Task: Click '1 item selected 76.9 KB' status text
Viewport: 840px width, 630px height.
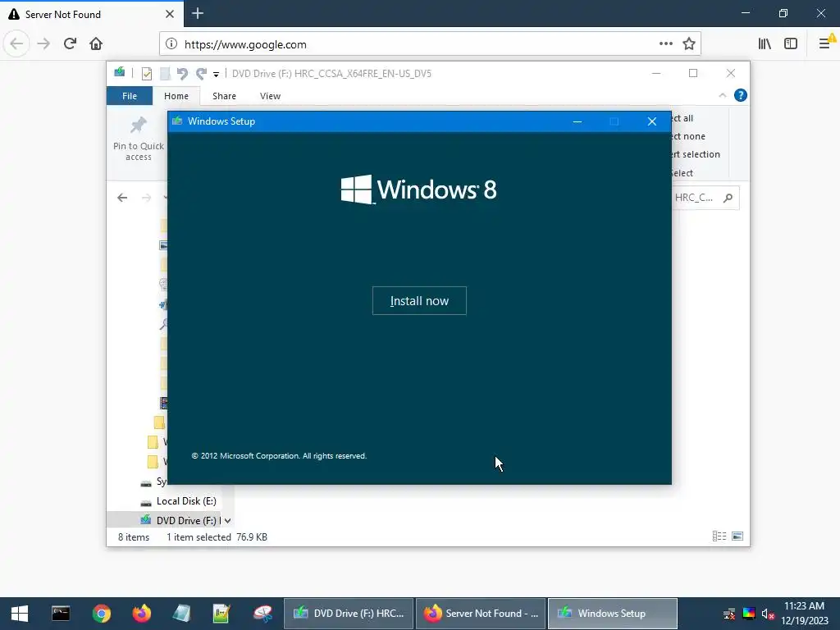Action: click(x=217, y=536)
